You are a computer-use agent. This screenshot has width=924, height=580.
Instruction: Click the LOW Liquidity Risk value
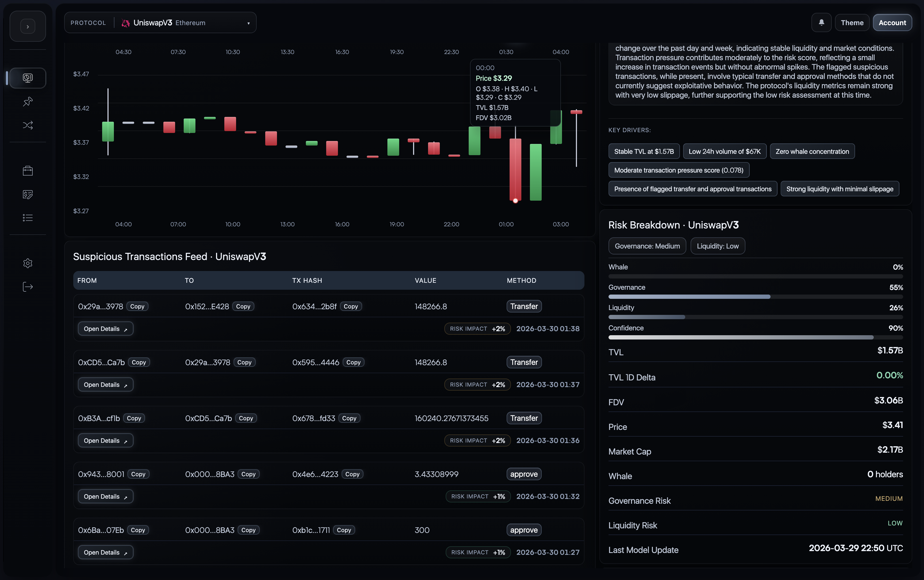(x=895, y=524)
